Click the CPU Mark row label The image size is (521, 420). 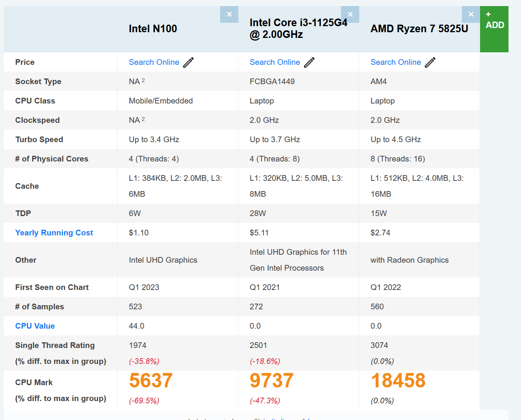[x=34, y=382]
